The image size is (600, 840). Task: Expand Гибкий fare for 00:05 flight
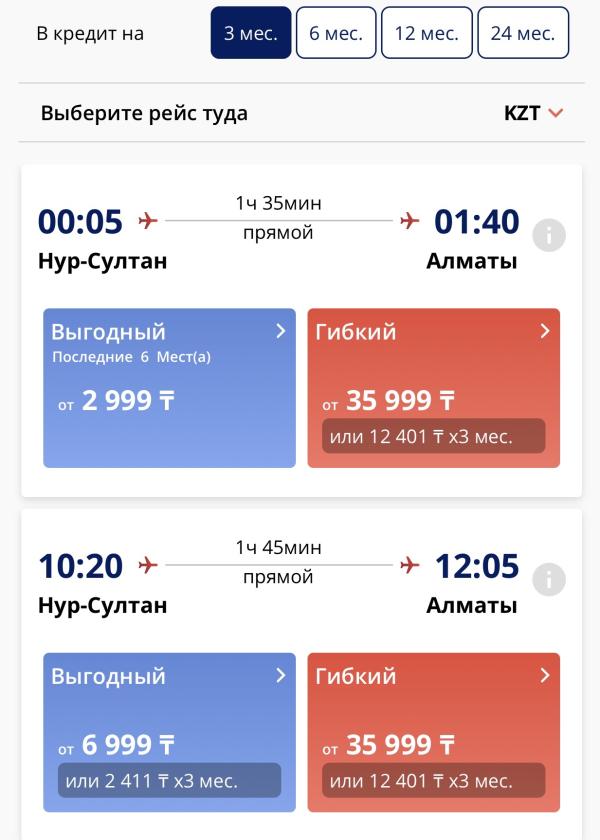tap(545, 331)
